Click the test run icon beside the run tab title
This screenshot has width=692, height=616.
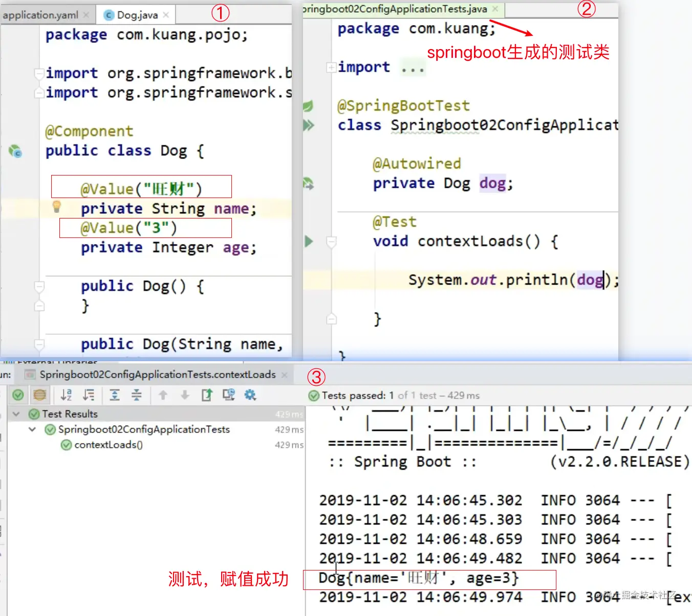click(30, 375)
